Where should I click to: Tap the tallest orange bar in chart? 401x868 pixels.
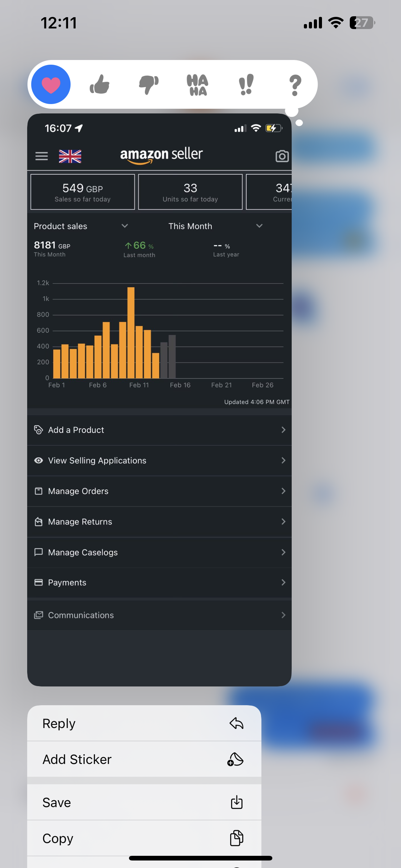tap(131, 332)
